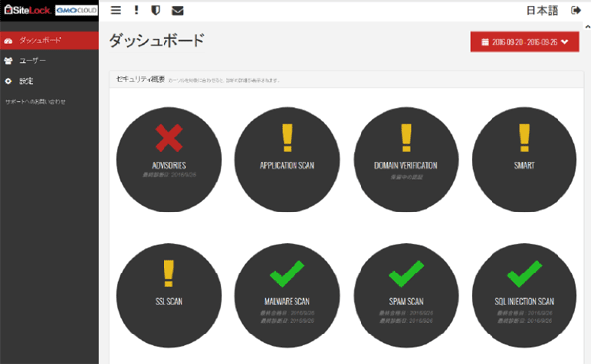Open the DOMAIN VERIFICATION status circle

(406, 159)
